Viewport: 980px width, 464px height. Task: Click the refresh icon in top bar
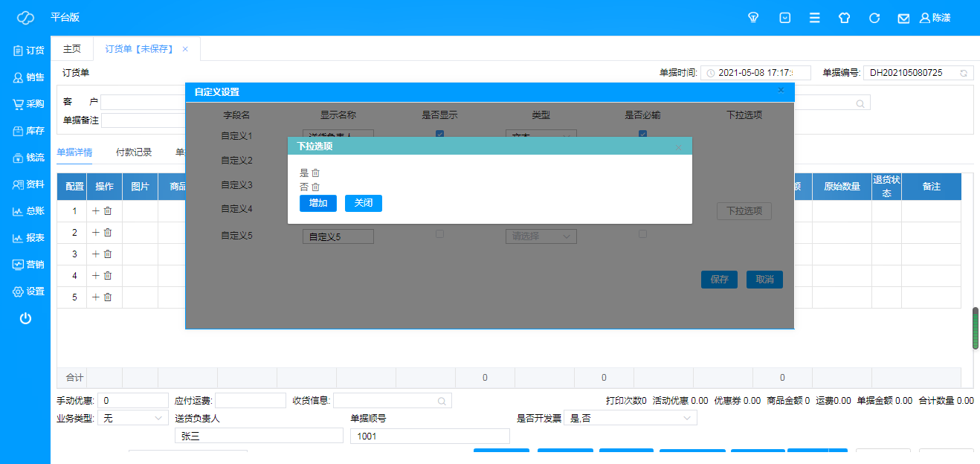point(874,18)
